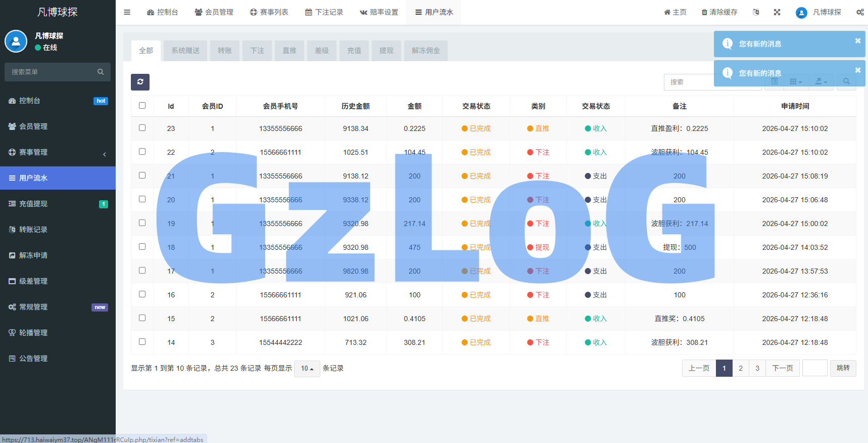The height and width of the screenshot is (443, 868).
Task: Open 控制台 in the left sidebar
Action: (x=58, y=101)
